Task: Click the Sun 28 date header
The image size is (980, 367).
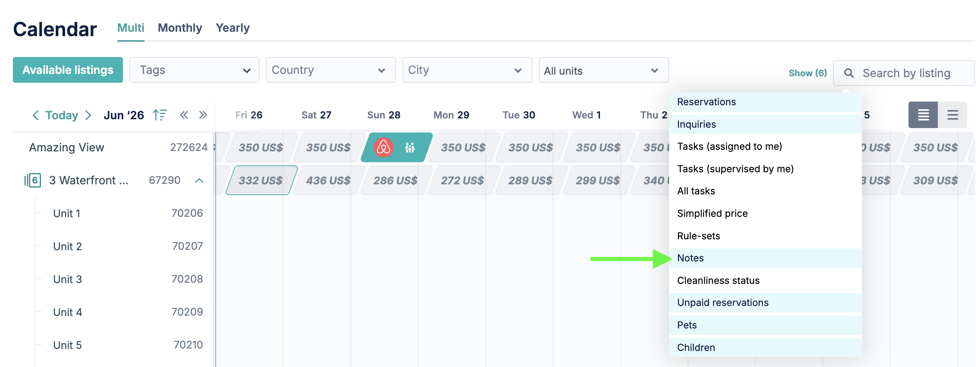Action: point(384,115)
